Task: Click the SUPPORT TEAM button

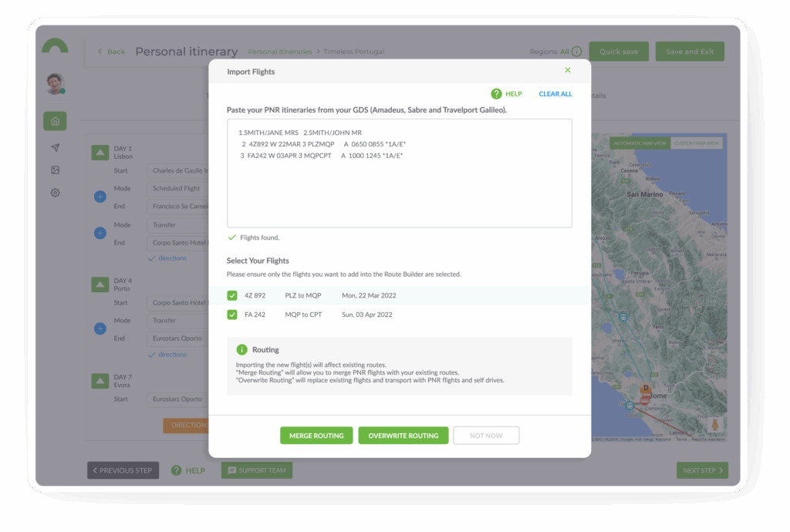Action: pyautogui.click(x=257, y=470)
